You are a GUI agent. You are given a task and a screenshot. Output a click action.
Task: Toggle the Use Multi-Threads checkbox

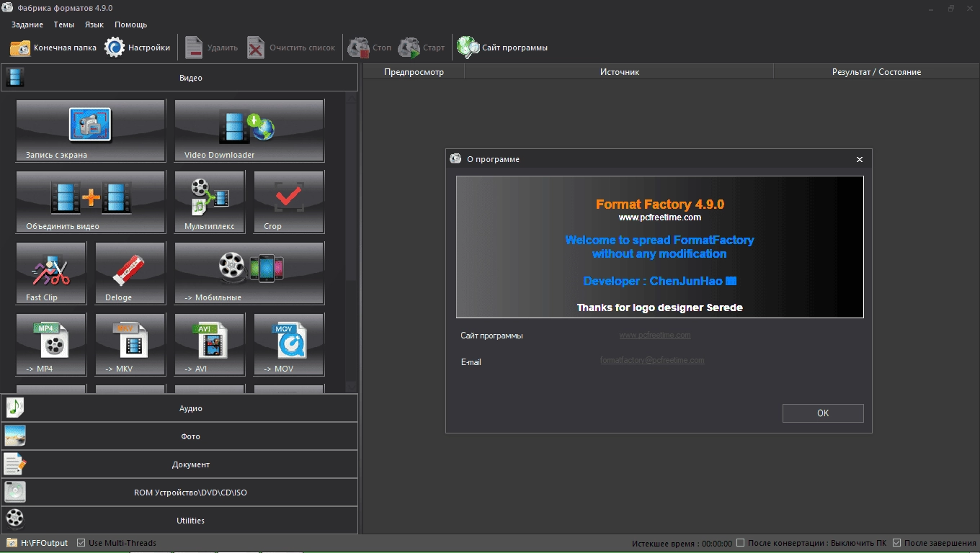[x=81, y=543]
